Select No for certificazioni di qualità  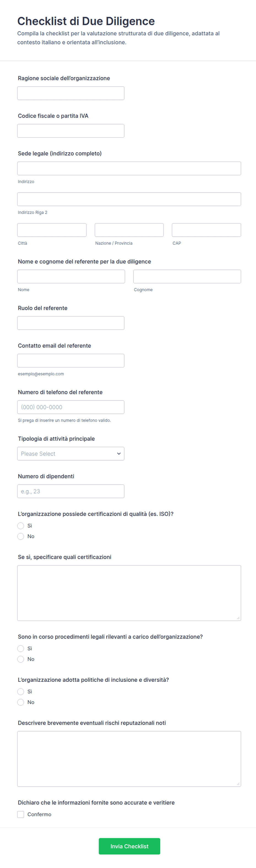coord(21,536)
